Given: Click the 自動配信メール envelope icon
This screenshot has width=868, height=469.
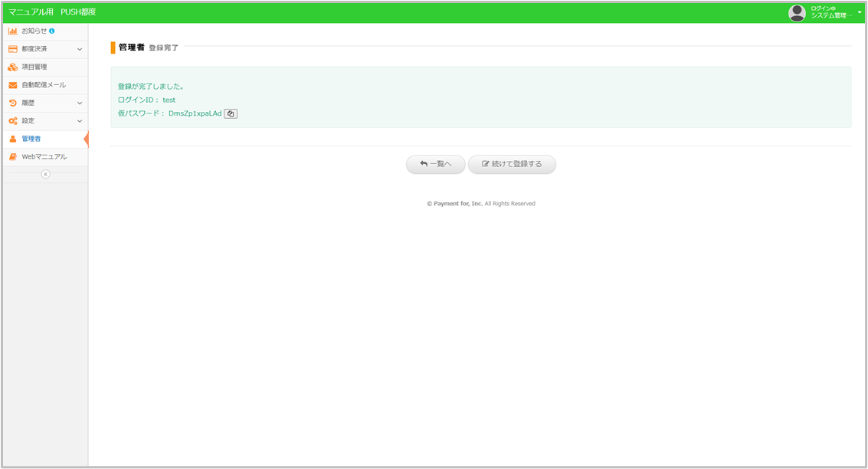Looking at the screenshot, I should coord(12,85).
